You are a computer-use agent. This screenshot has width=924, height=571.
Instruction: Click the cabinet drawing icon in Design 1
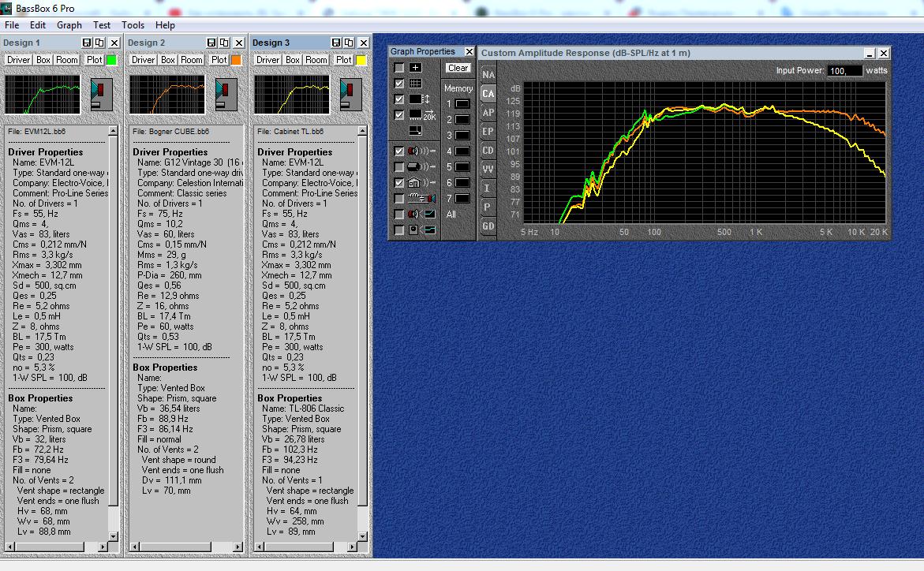click(102, 95)
